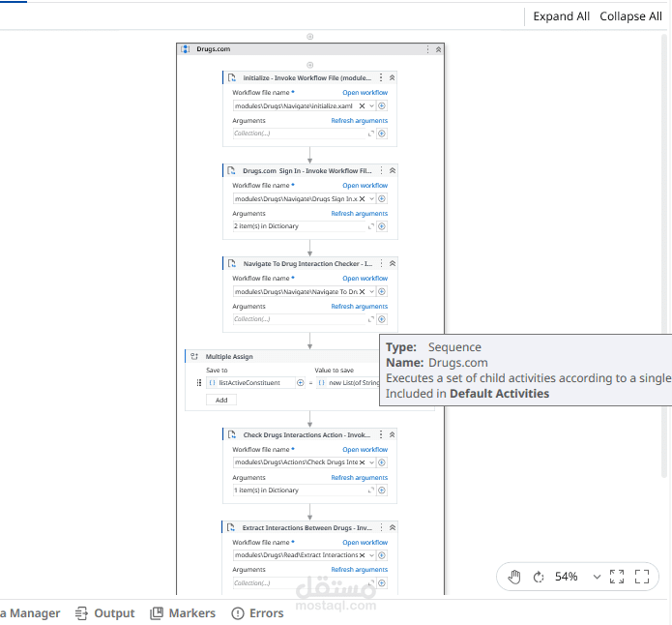Click the listActiveConstituent Save to field
This screenshot has width=672, height=625.
pos(250,382)
